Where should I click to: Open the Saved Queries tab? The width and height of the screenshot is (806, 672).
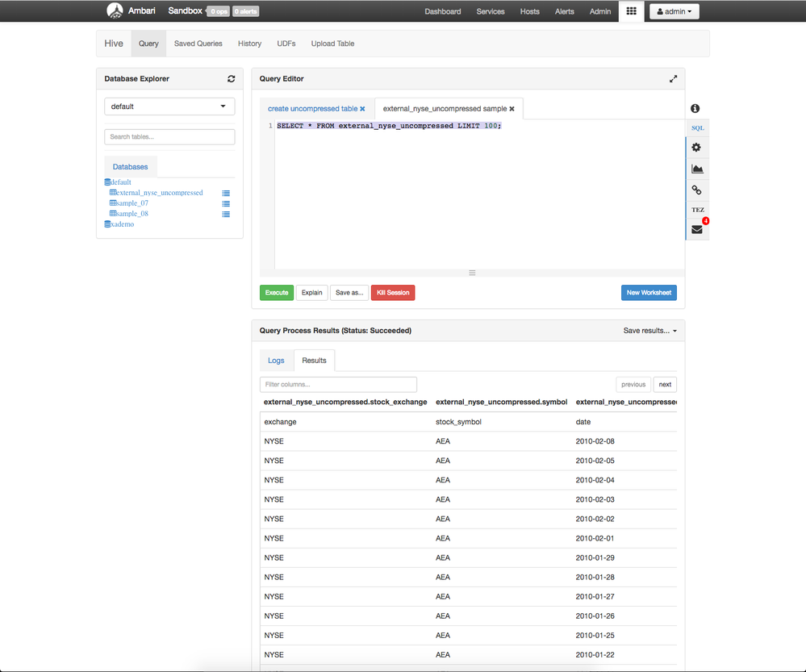(x=198, y=44)
